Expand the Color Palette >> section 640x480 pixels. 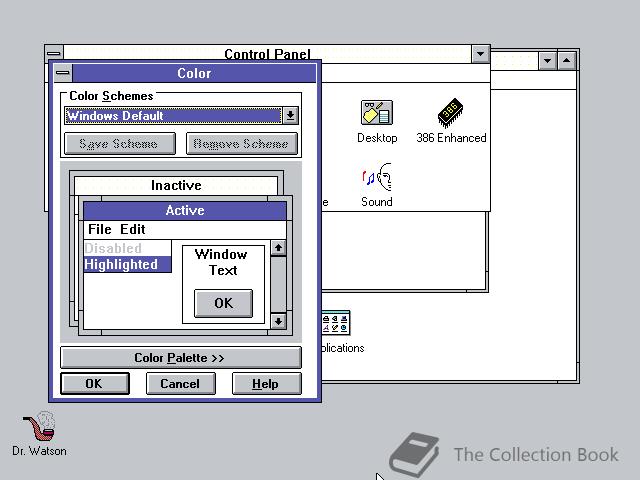tap(181, 358)
